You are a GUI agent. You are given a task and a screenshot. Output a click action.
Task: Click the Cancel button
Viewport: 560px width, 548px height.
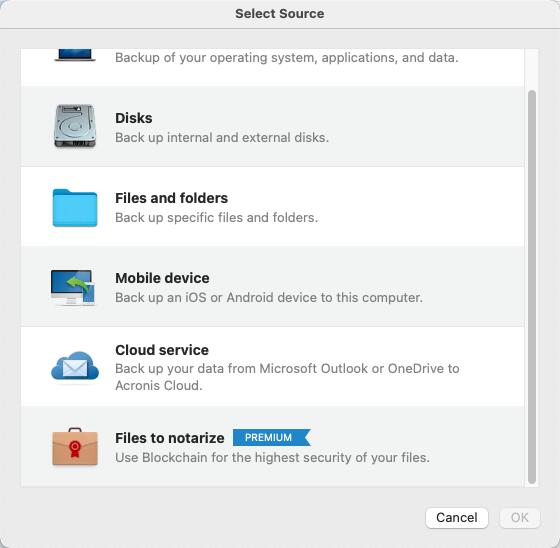pos(456,518)
